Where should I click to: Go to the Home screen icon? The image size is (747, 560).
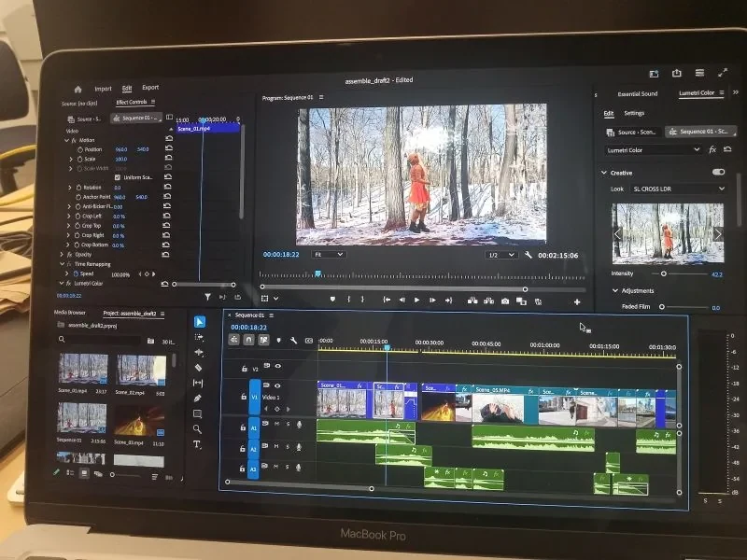coord(78,89)
